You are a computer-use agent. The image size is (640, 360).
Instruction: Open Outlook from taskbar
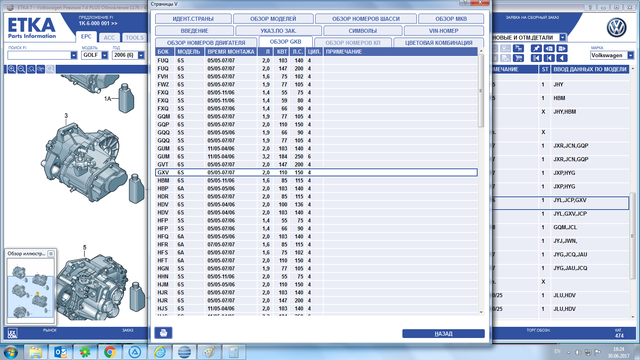(60, 352)
